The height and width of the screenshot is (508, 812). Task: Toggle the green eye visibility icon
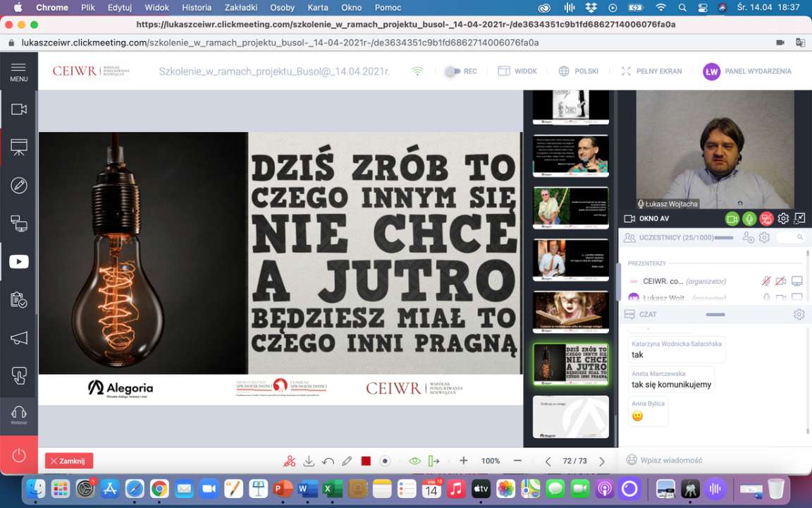pyautogui.click(x=414, y=461)
